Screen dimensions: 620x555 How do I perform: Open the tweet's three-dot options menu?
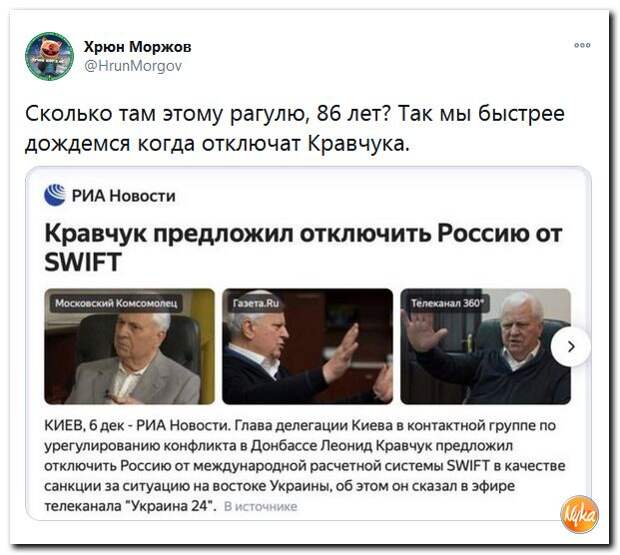point(582,45)
